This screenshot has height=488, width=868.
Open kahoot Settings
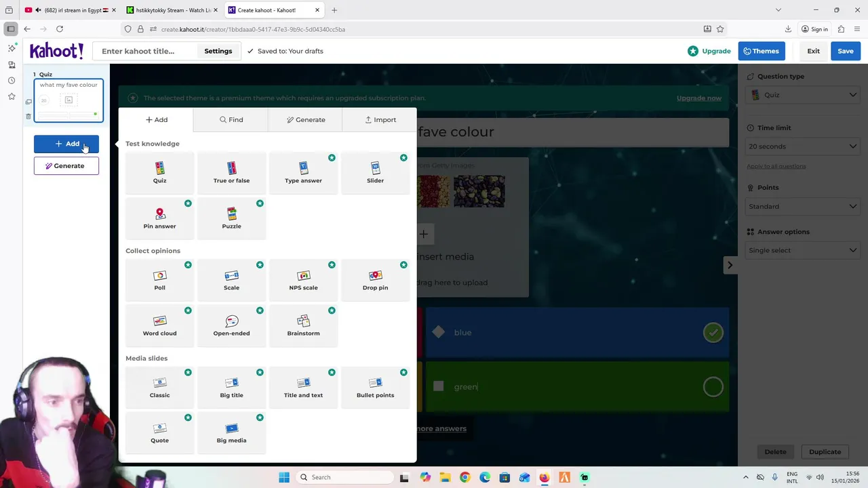[x=218, y=51]
